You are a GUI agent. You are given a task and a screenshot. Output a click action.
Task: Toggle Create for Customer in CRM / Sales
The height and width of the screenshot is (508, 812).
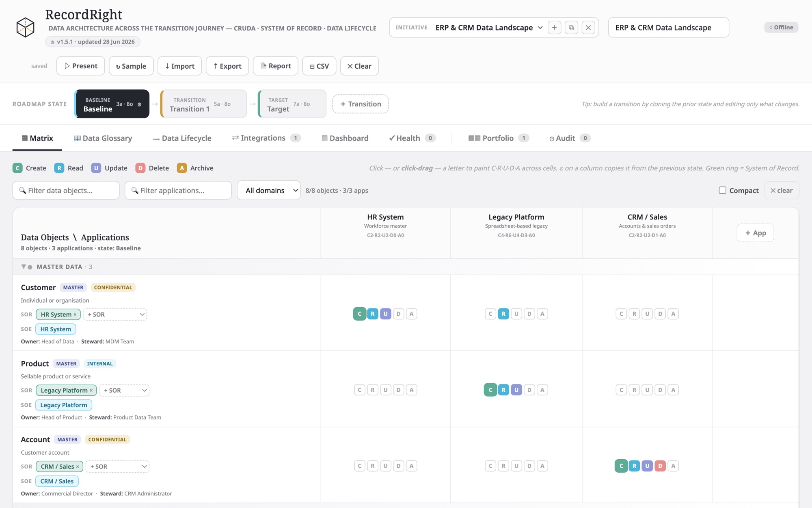621,314
